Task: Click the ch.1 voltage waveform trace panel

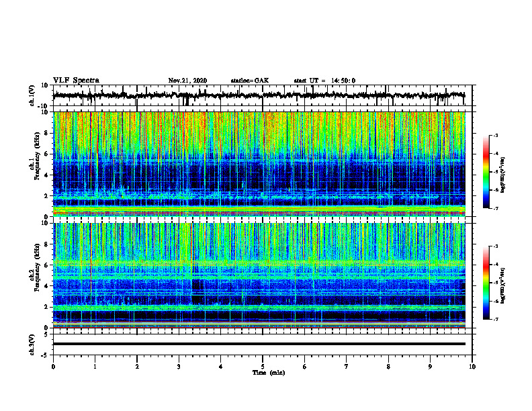Action: pyautogui.click(x=263, y=95)
